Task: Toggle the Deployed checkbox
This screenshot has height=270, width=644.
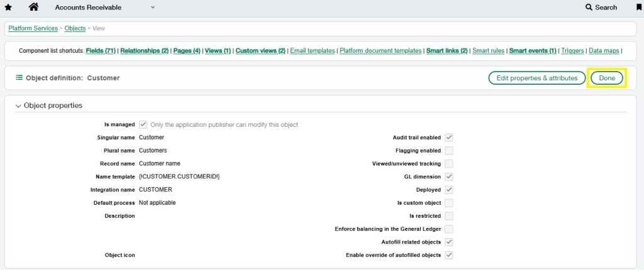Action: click(449, 190)
